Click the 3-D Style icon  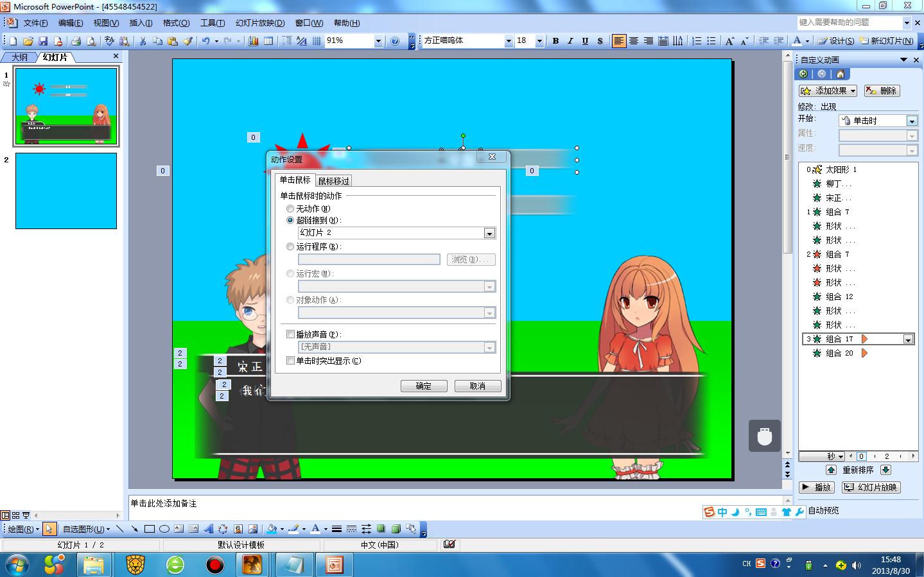(x=396, y=530)
